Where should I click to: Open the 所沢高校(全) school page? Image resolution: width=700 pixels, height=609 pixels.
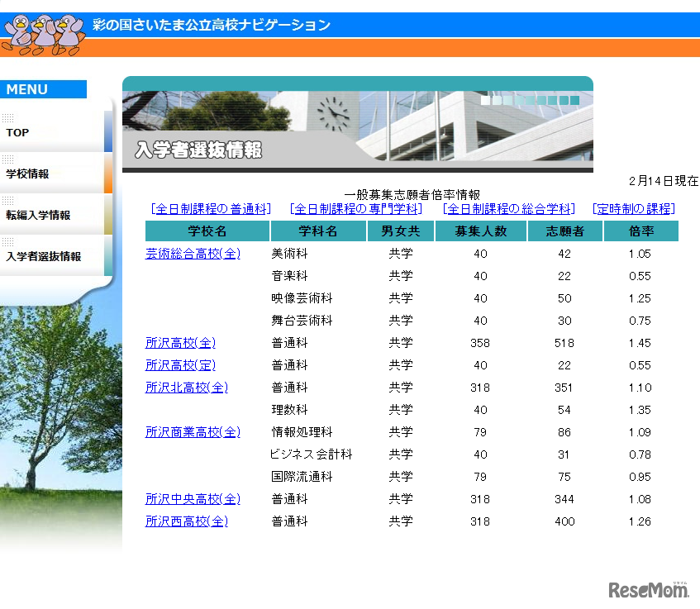pos(179,343)
